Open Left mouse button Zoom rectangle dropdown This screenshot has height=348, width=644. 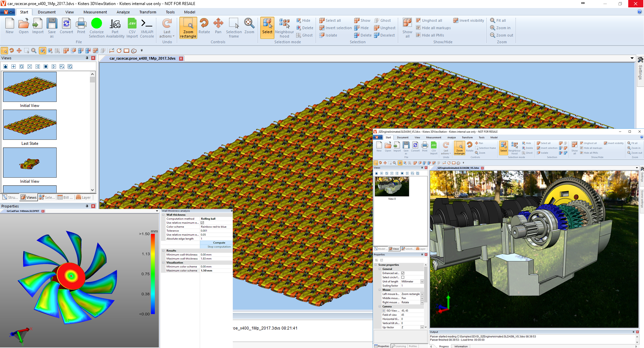422,294
